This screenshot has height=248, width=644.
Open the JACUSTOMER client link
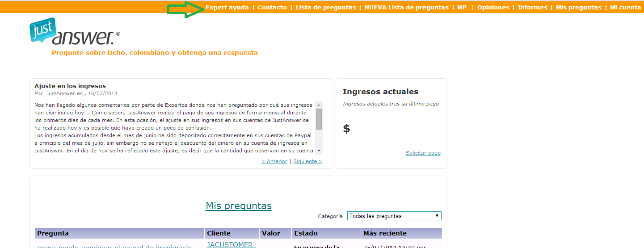coord(231,244)
